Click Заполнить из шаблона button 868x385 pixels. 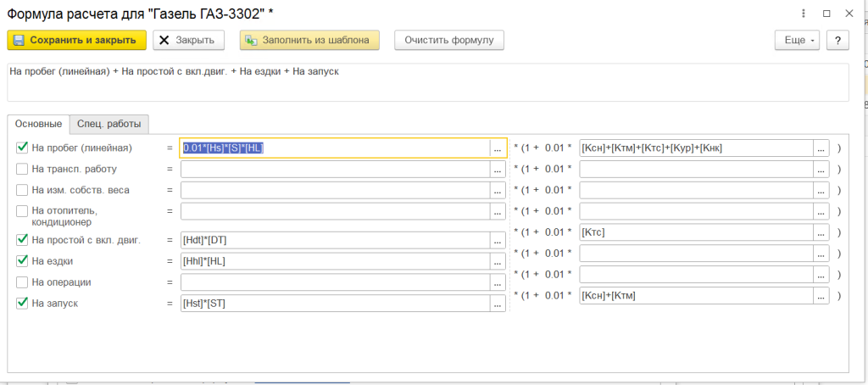point(309,40)
